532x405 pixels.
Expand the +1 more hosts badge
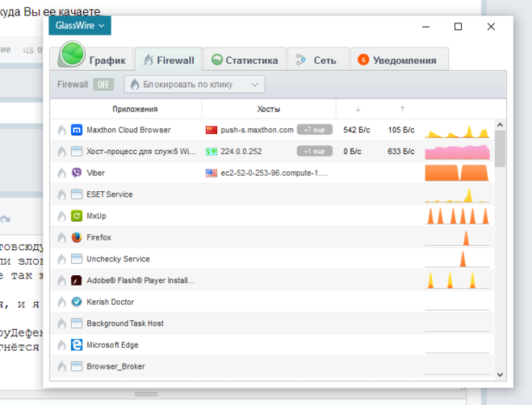pos(315,152)
